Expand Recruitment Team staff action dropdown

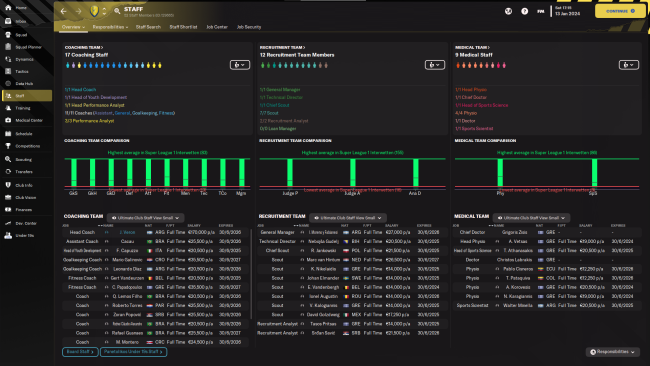click(435, 65)
